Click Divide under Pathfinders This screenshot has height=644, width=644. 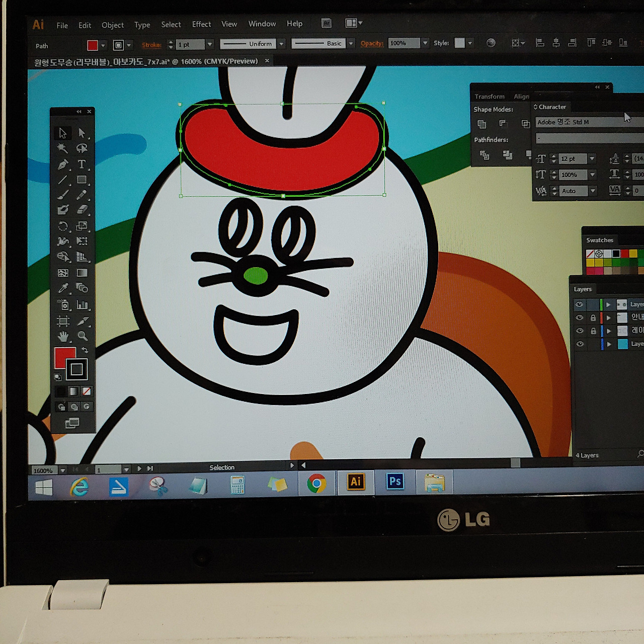[x=485, y=155]
